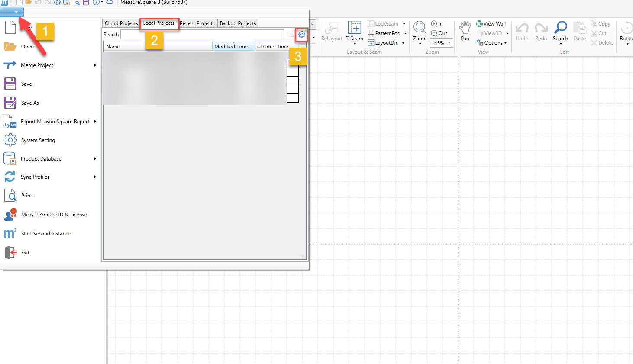The height and width of the screenshot is (364, 633).
Task: Click the cloud icon in quick access bar
Action: point(110,2)
